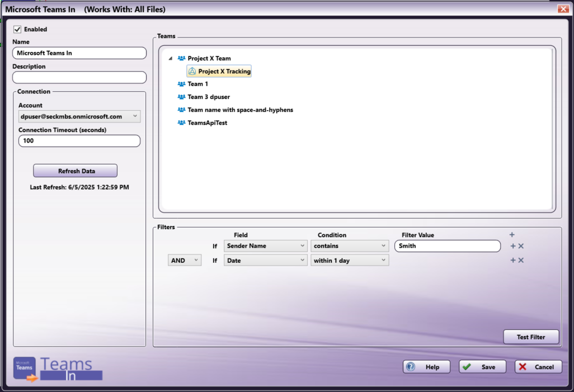This screenshot has width=574, height=392.
Task: Open the Account dropdown
Action: pos(79,116)
